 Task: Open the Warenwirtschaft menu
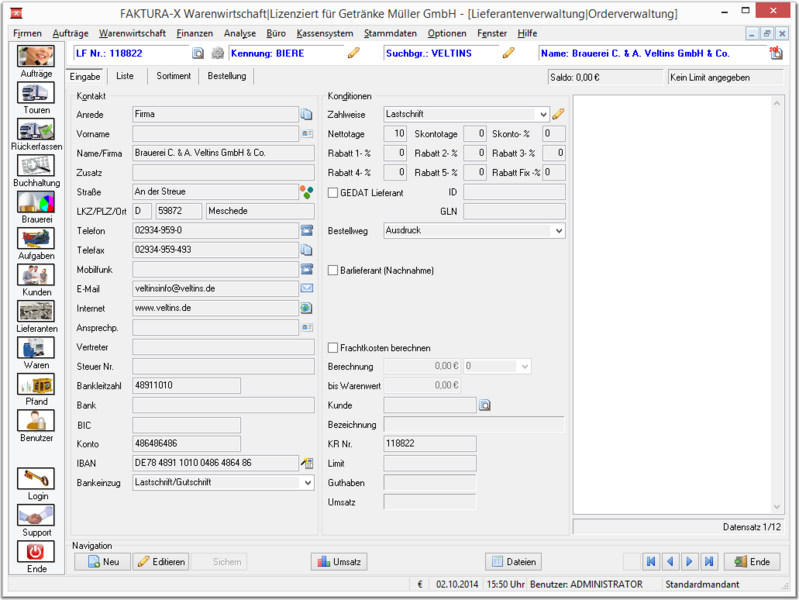click(132, 33)
